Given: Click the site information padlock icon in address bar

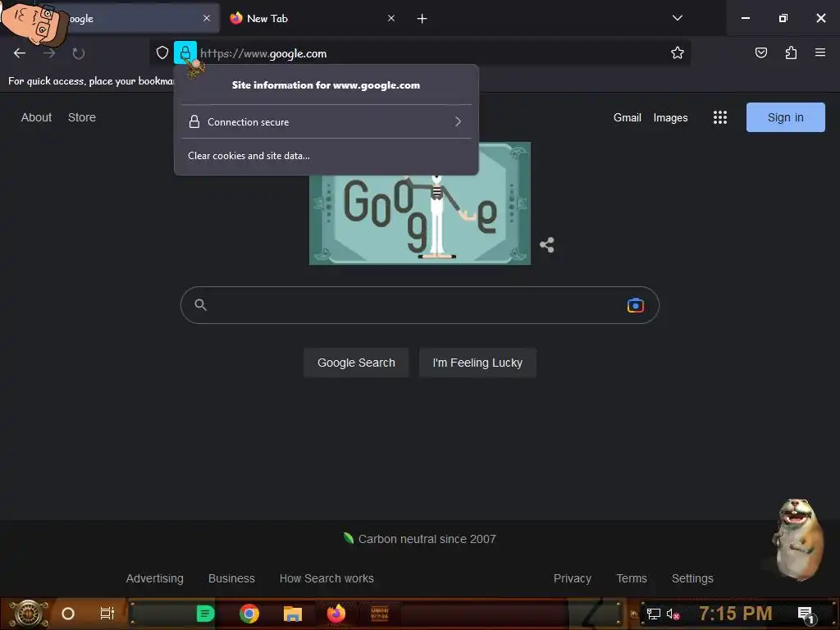Looking at the screenshot, I should 185,52.
